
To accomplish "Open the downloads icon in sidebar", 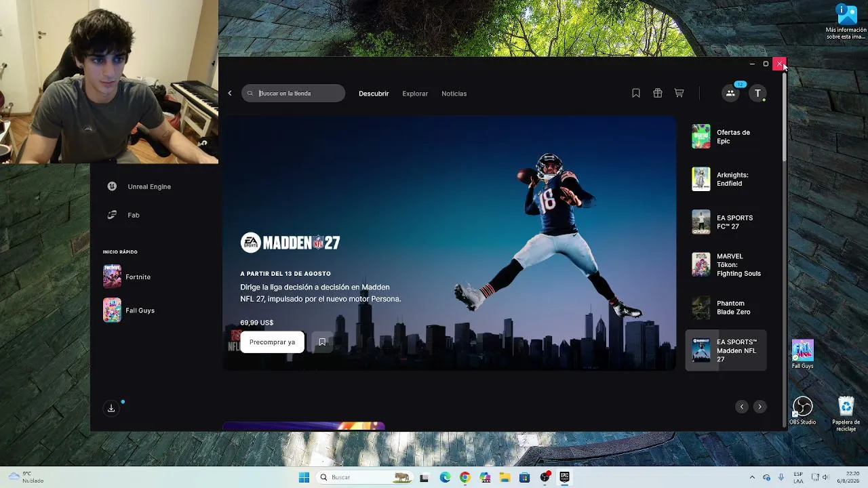I will (x=111, y=408).
